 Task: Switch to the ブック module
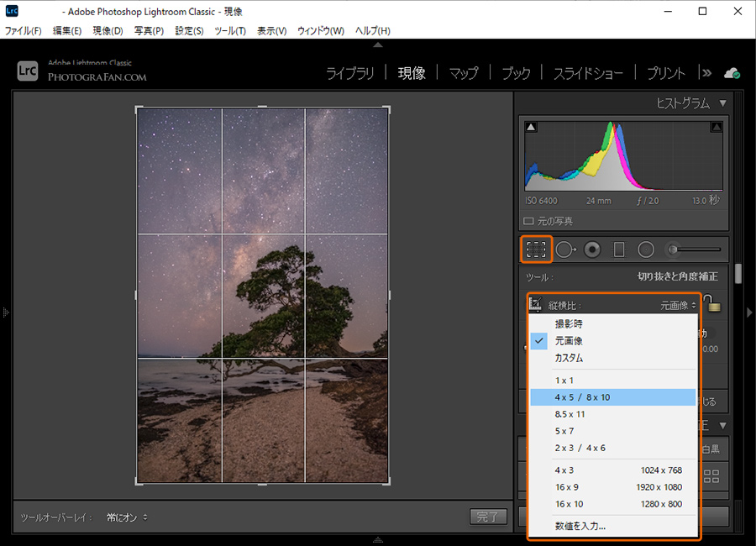point(516,73)
